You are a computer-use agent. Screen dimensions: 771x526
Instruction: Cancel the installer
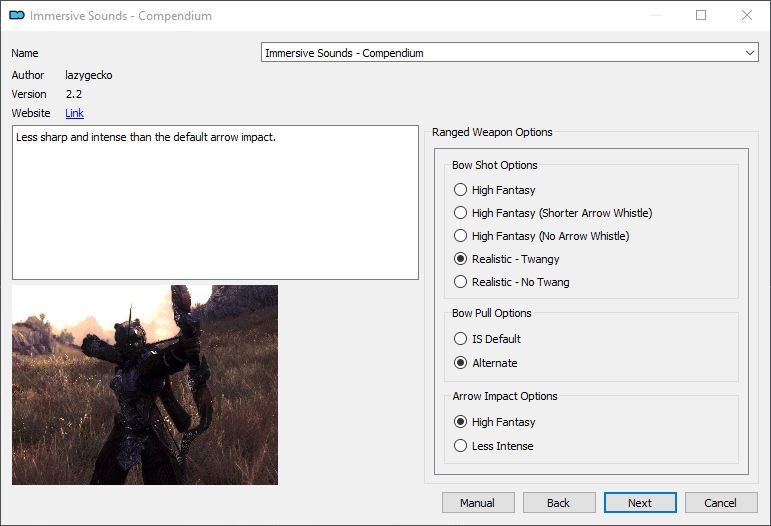coord(721,503)
